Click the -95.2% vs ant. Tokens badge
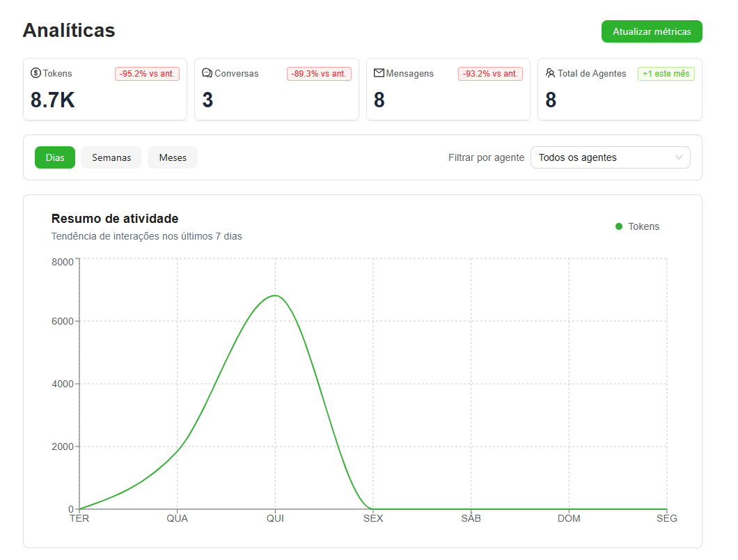The height and width of the screenshot is (560, 738). tap(147, 74)
